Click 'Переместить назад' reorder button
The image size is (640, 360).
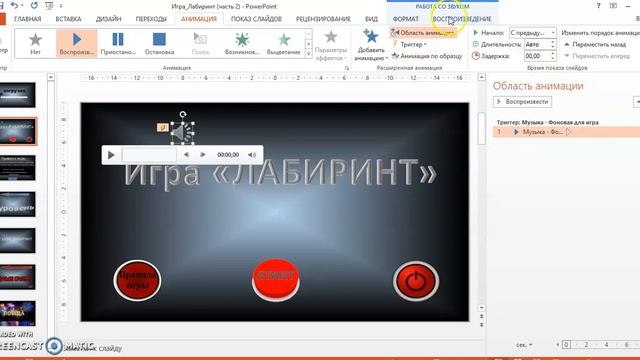pos(595,44)
